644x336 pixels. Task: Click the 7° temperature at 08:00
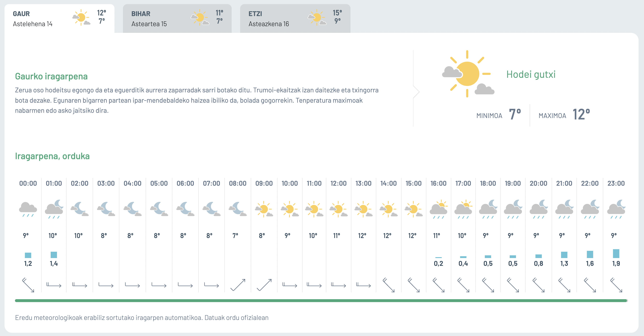pyautogui.click(x=235, y=236)
